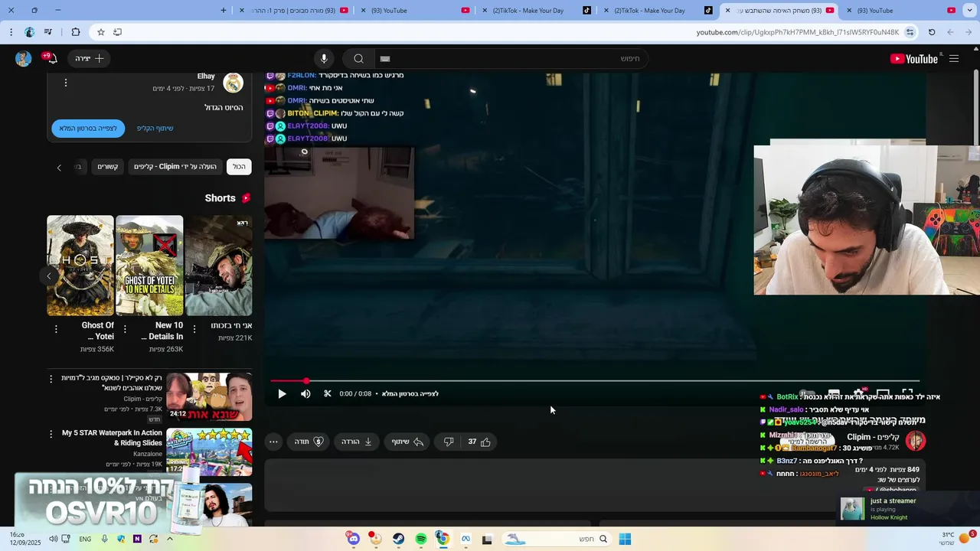This screenshot has height=551, width=980.
Task: Bookmark this page with the star icon
Action: tap(100, 32)
